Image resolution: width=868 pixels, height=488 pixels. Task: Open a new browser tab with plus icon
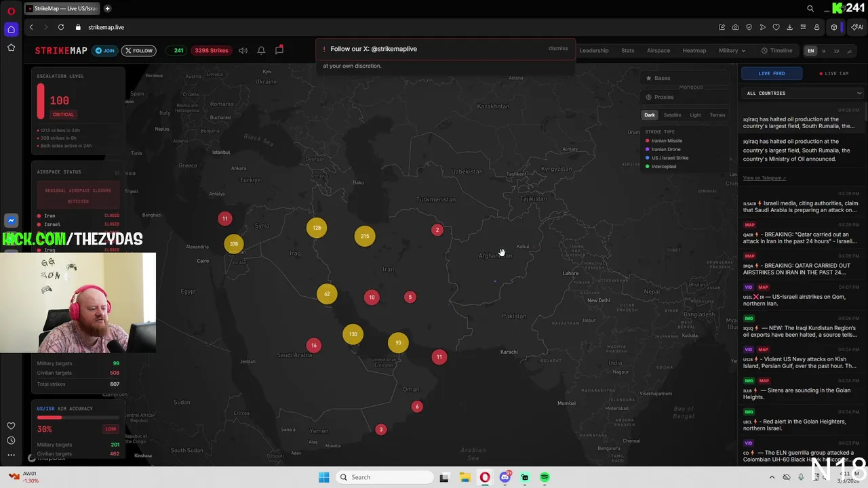[108, 8]
